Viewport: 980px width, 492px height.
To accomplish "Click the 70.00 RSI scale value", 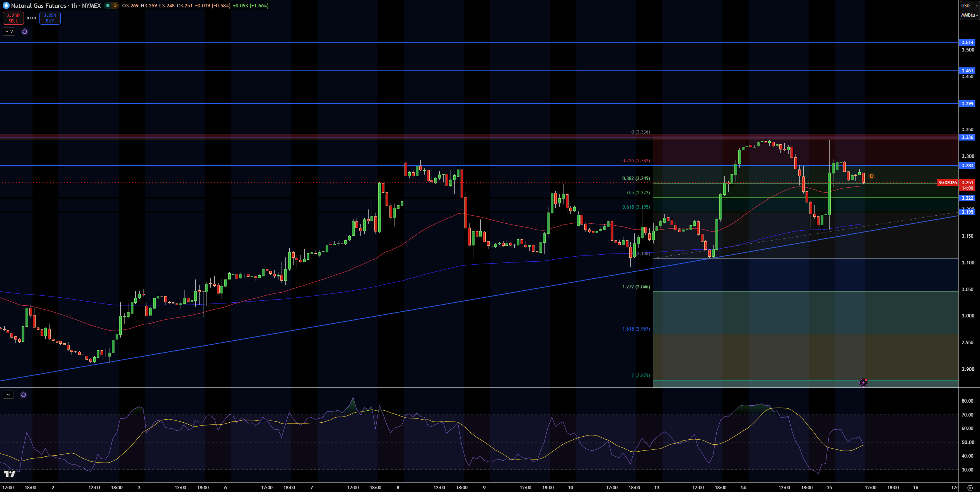I will click(x=968, y=415).
